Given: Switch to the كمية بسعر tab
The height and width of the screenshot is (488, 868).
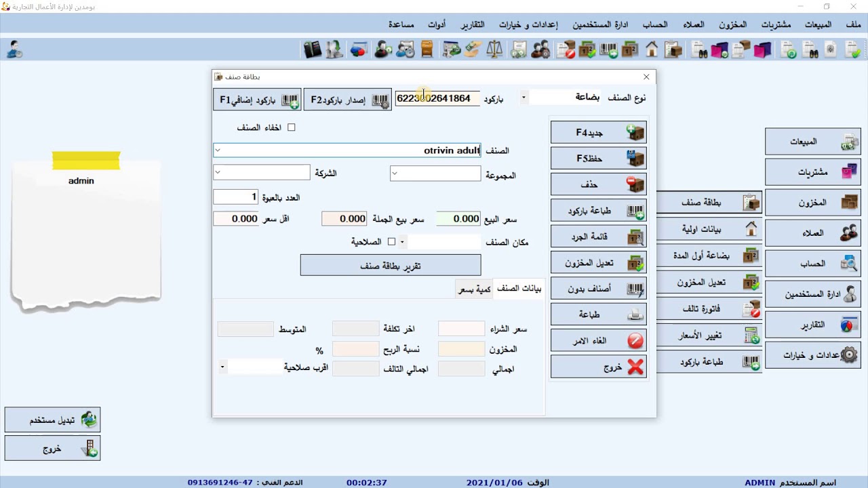Looking at the screenshot, I should [x=475, y=289].
